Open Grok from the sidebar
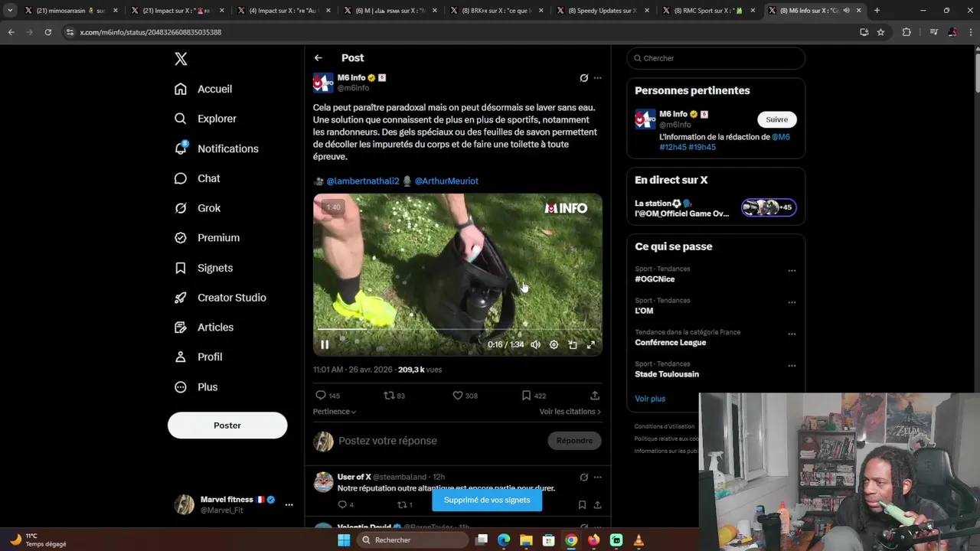 (198, 208)
